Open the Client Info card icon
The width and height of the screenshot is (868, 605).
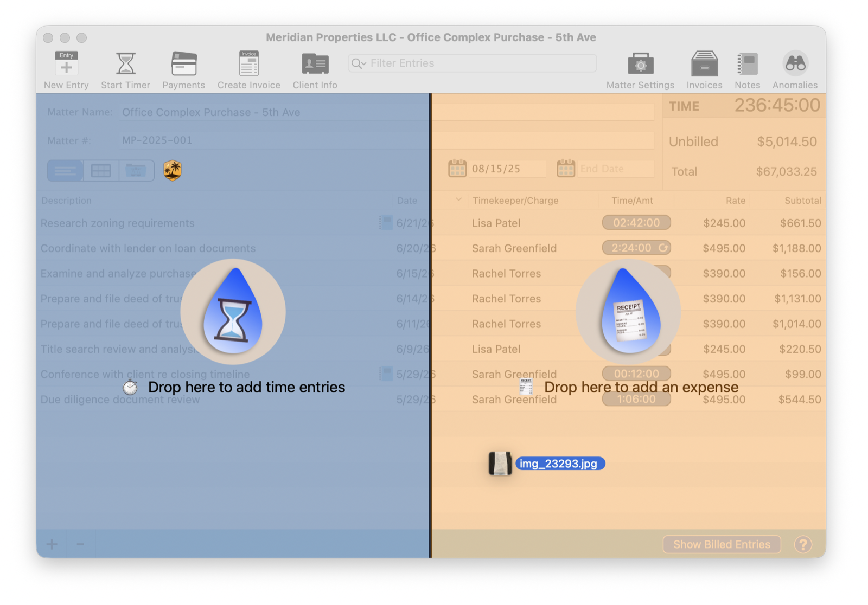[x=315, y=64]
